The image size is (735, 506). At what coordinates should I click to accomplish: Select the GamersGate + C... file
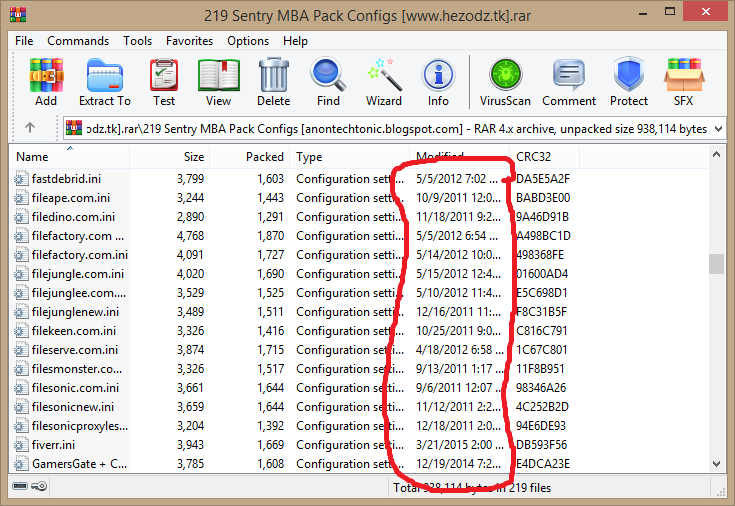tap(79, 464)
